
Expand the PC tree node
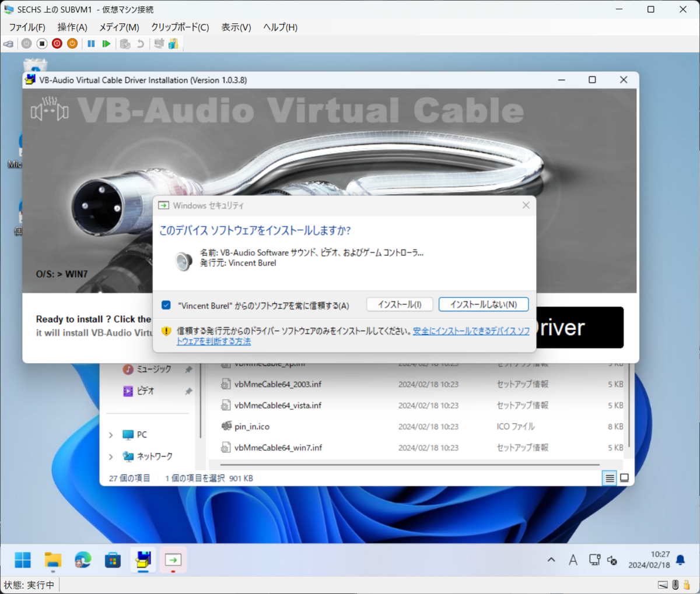(111, 435)
